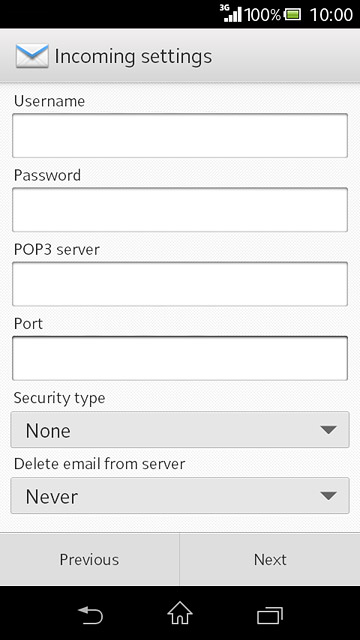Tap the 3G signal strength icon
The image size is (360, 640).
pos(231,13)
